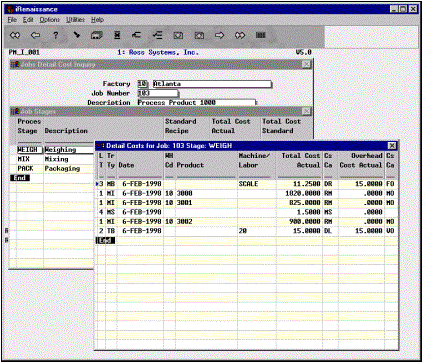Click the up-arrow box toolbar icon

(x=199, y=35)
